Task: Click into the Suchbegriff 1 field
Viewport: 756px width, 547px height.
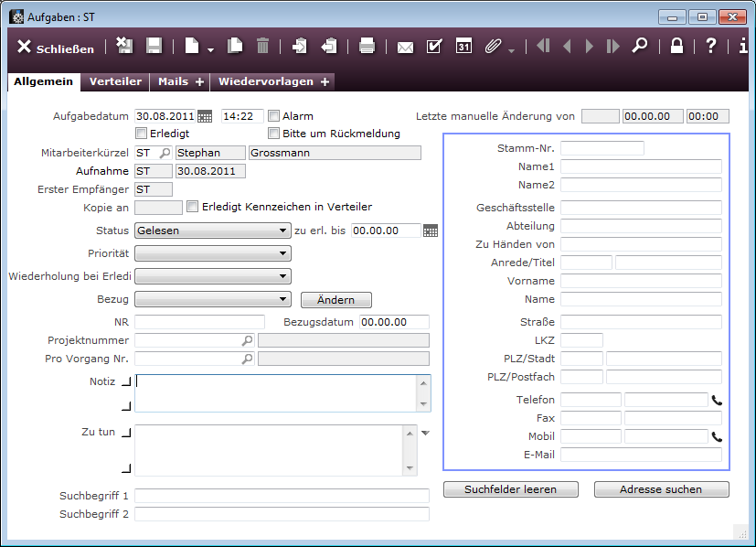Action: tap(282, 496)
